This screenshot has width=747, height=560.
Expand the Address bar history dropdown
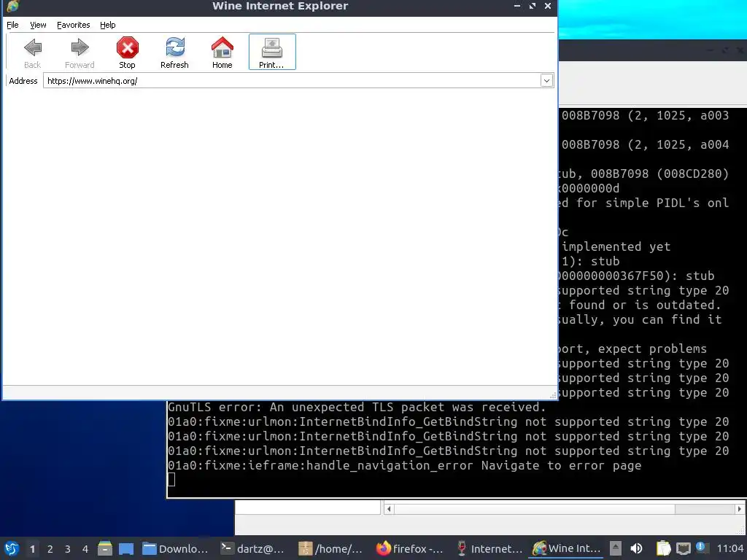pyautogui.click(x=546, y=80)
